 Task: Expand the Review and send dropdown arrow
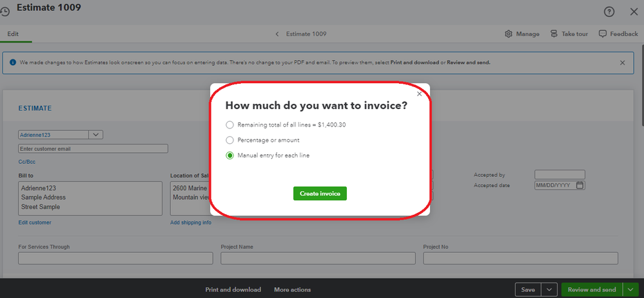tap(631, 290)
